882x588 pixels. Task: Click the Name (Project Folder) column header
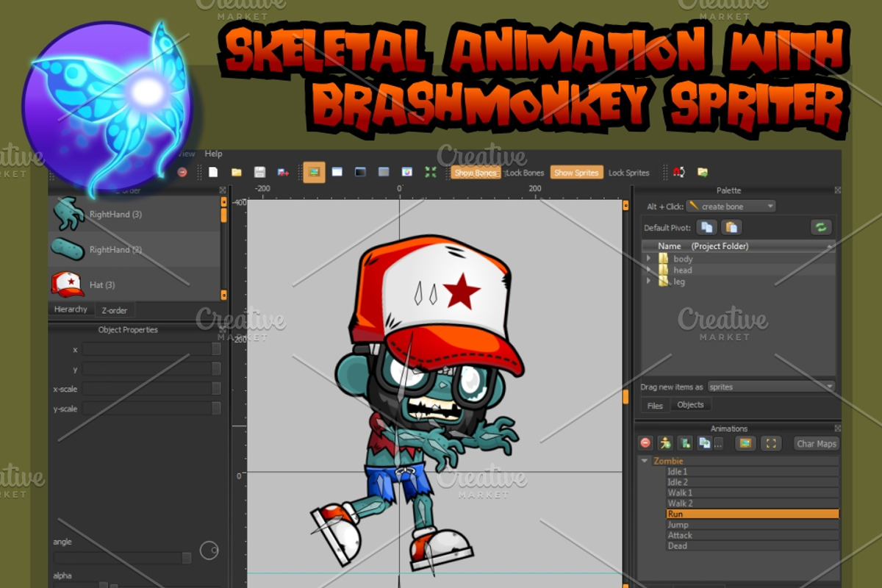(x=738, y=246)
